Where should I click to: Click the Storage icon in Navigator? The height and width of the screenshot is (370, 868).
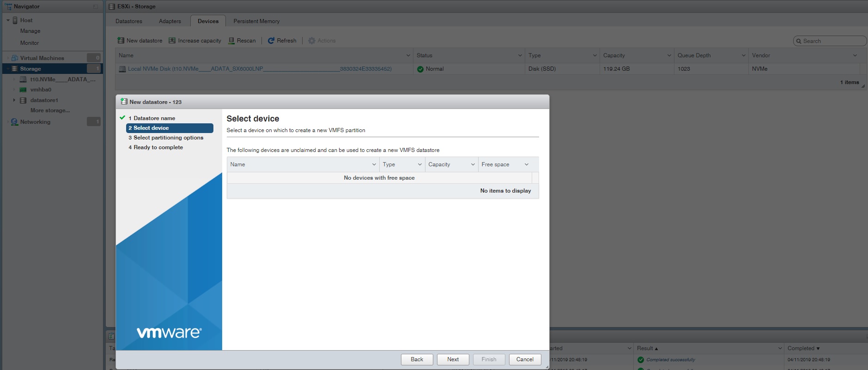click(15, 69)
